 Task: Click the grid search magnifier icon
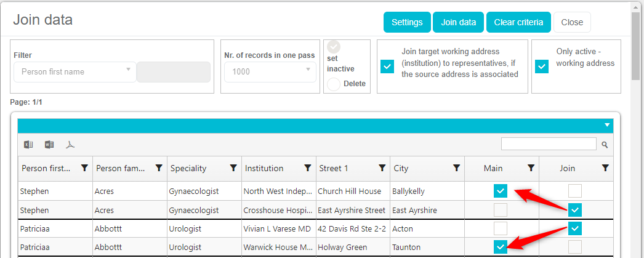point(605,145)
